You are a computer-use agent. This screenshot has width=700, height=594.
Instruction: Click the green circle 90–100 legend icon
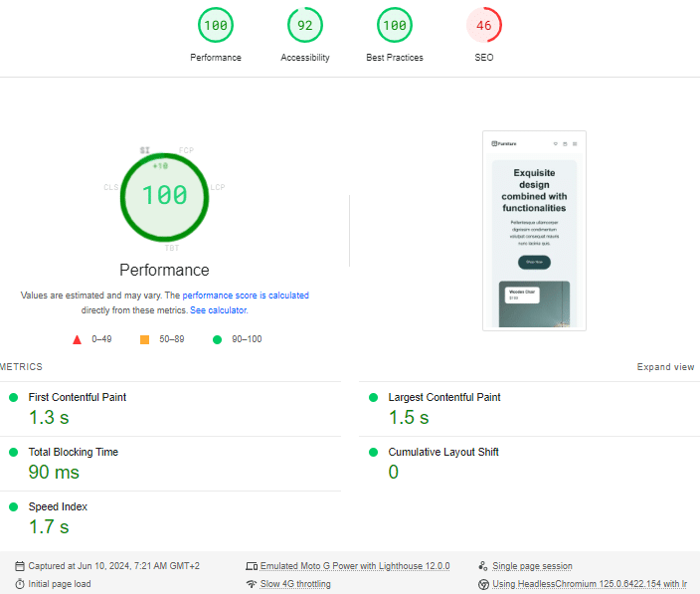(217, 339)
